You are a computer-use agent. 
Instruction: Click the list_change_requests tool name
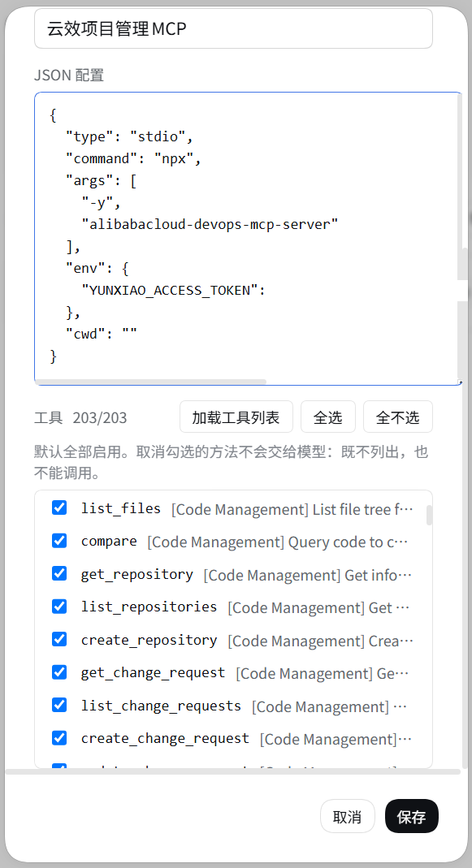pyautogui.click(x=161, y=706)
